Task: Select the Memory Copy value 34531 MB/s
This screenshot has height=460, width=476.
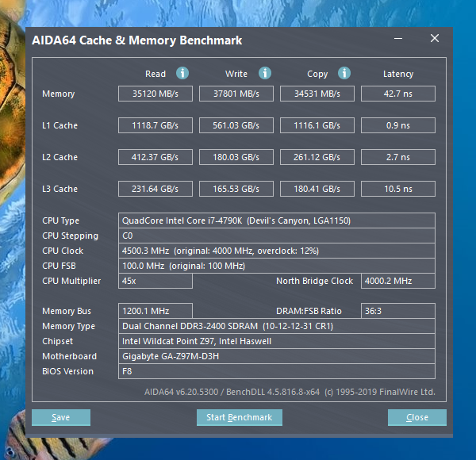Action: click(x=317, y=94)
